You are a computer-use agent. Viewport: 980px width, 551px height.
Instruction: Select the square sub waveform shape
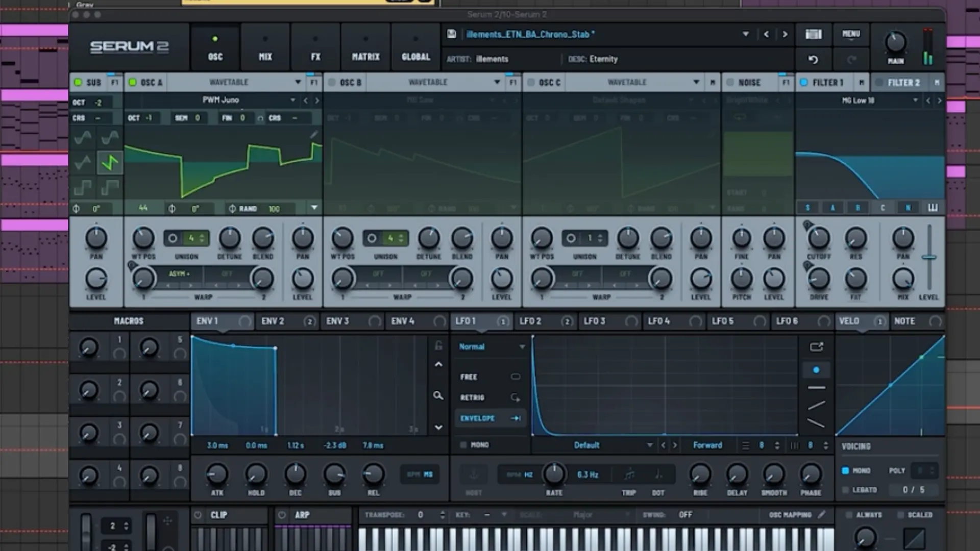tap(83, 188)
